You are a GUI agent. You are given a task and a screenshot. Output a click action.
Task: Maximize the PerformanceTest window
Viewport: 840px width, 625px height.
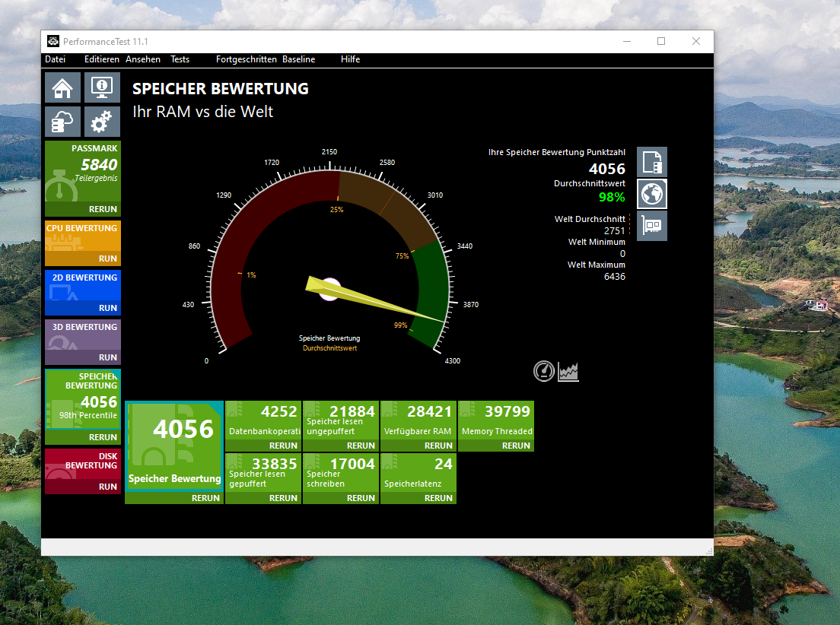[661, 41]
